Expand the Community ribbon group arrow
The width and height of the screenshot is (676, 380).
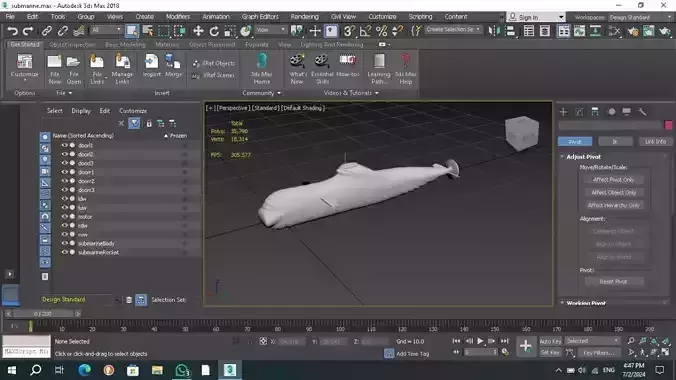tap(279, 93)
